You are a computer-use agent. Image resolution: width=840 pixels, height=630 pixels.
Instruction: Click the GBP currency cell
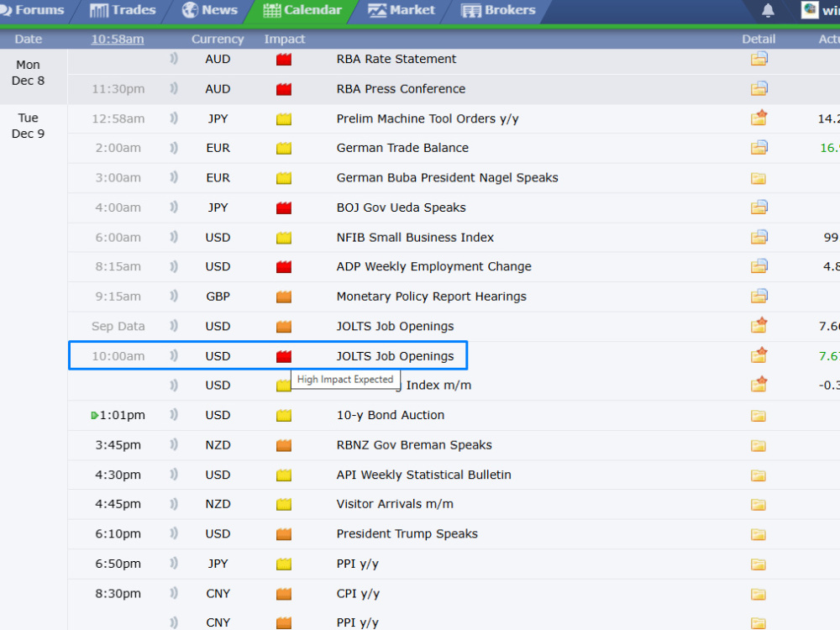click(218, 297)
